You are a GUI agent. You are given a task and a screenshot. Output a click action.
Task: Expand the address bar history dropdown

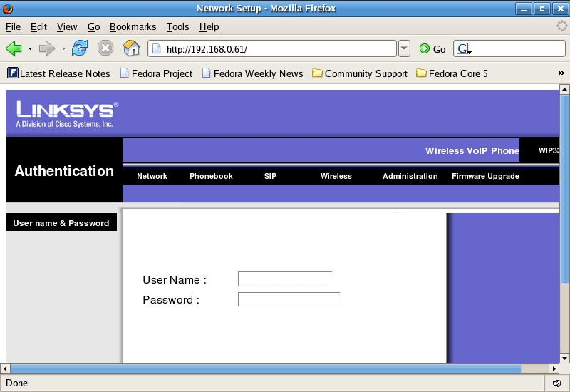(404, 48)
